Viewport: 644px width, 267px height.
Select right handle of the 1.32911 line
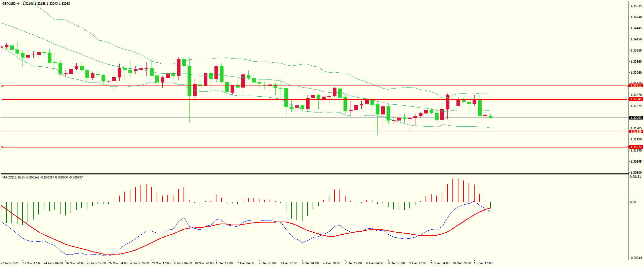tap(628, 86)
